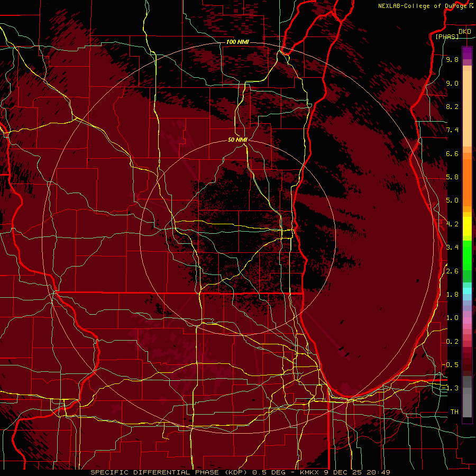The height and width of the screenshot is (476, 476).
Task: Select the 3.4 scale value
Action: point(452,248)
